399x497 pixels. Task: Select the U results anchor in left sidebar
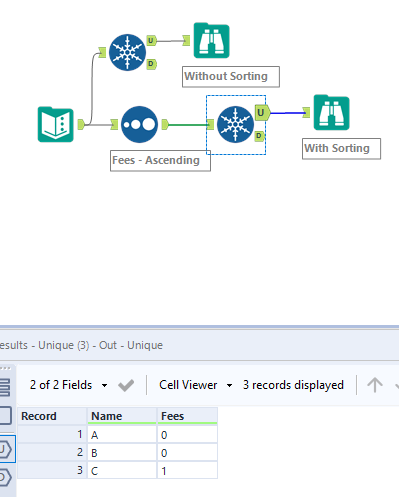tap(6, 449)
